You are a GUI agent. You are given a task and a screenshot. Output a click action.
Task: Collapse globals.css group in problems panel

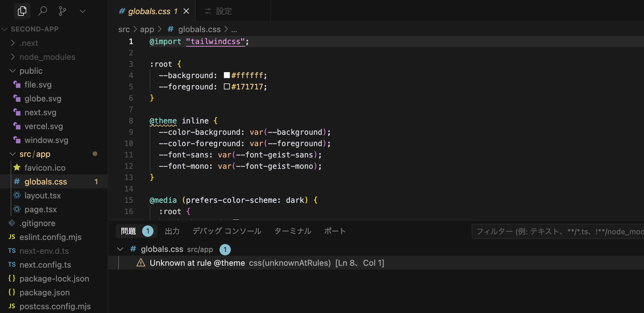(x=120, y=249)
